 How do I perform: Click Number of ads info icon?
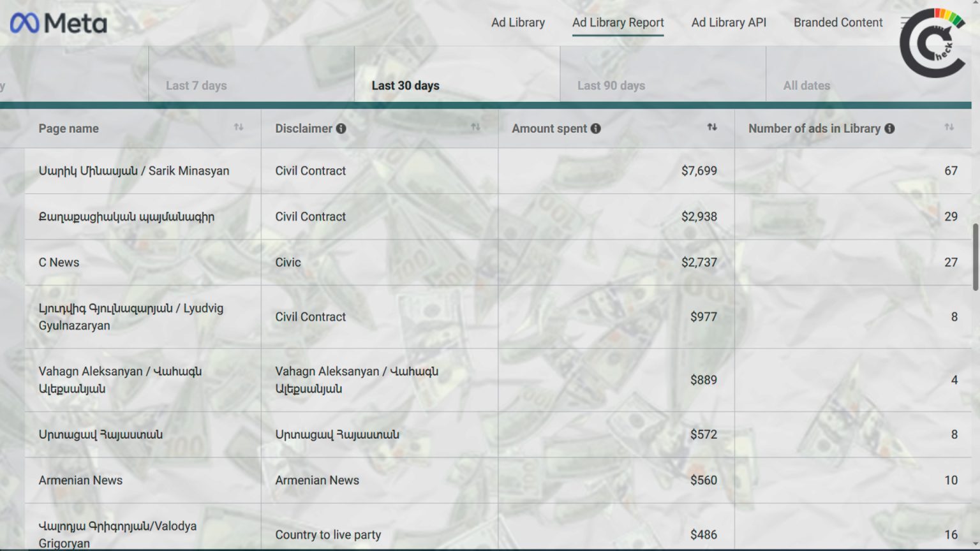[x=889, y=129]
